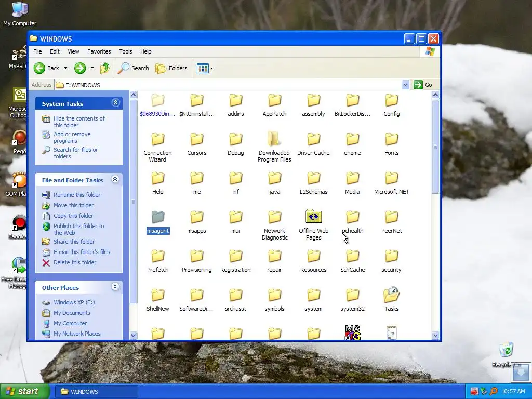Click the green Forward arrow button
Screen dimensions: 532x399
(80, 68)
